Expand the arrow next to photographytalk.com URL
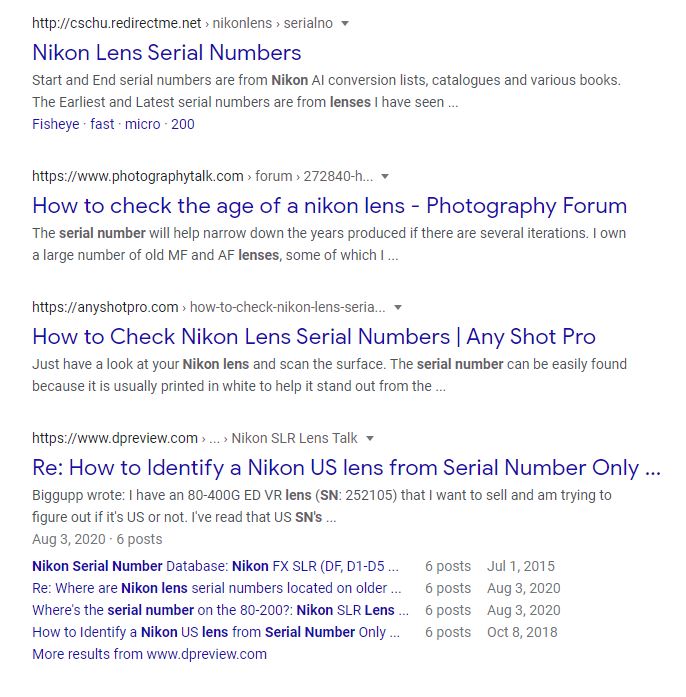The image size is (686, 697). [385, 177]
